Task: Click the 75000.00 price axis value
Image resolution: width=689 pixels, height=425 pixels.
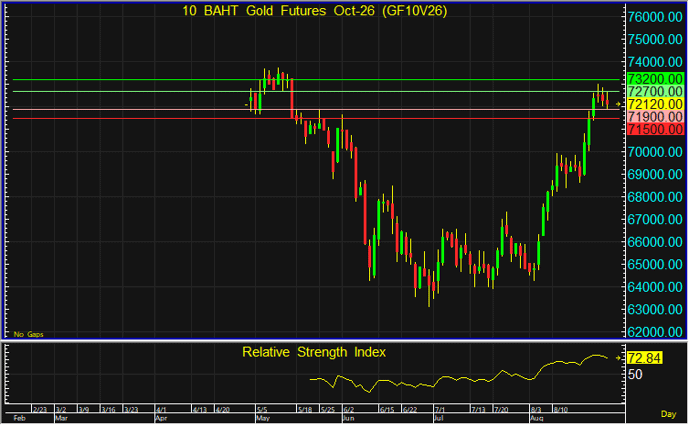Action: coord(656,40)
